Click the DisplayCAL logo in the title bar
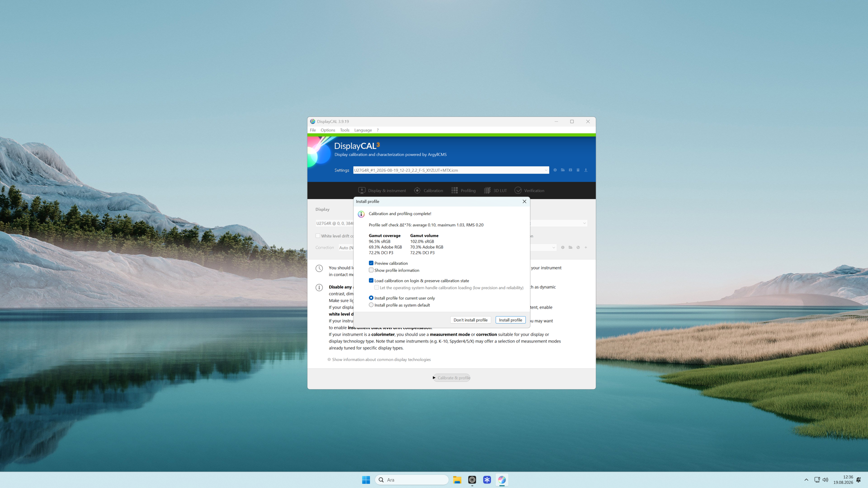 [312, 122]
